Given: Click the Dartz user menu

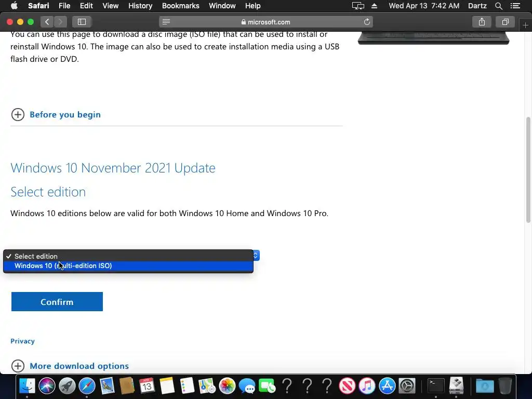Looking at the screenshot, I should point(477,6).
